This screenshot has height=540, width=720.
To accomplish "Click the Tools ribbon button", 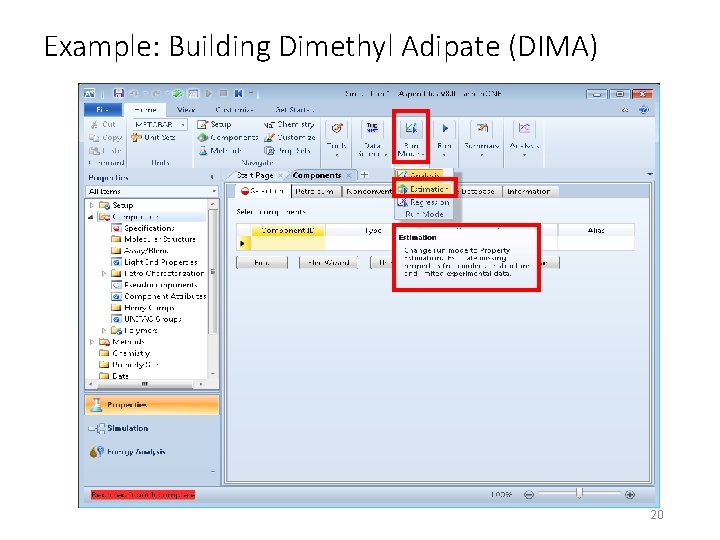I will (x=337, y=138).
